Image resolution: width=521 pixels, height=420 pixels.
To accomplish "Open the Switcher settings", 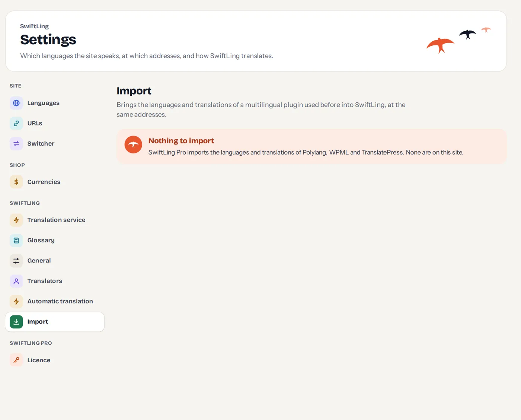I will (55, 144).
